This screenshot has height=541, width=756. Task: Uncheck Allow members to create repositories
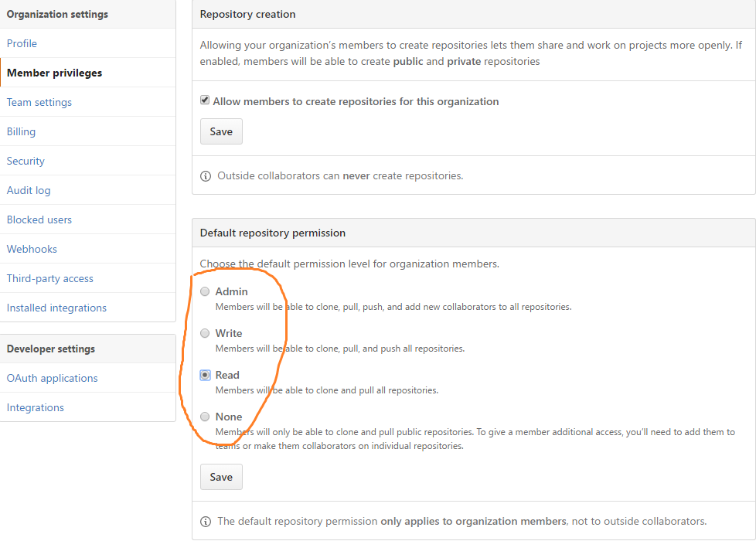[x=205, y=100]
